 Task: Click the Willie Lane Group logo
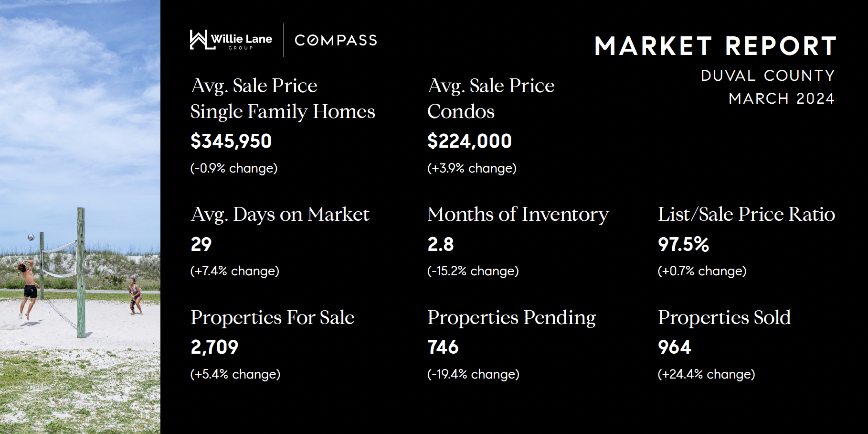(231, 40)
